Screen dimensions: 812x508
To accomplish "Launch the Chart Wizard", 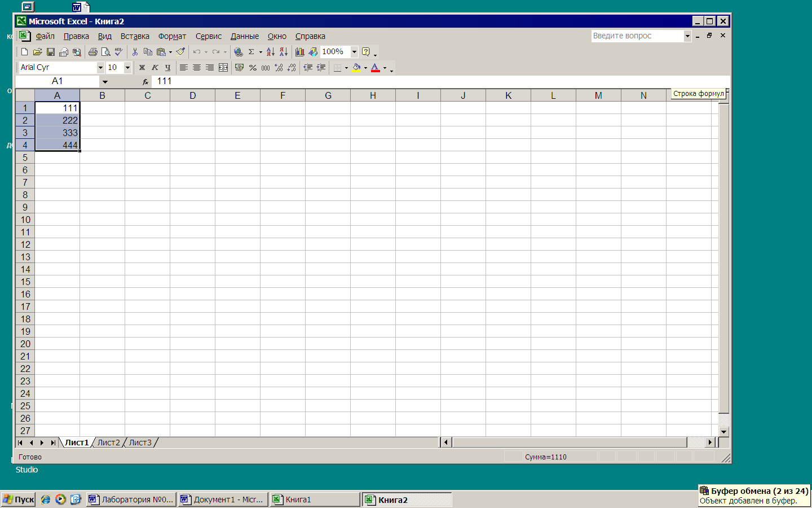I will coord(300,52).
